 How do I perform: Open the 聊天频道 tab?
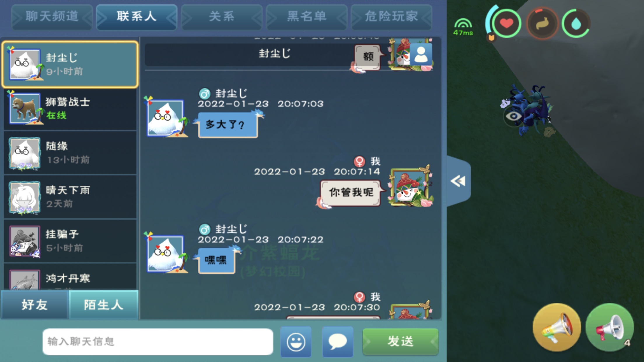pos(52,17)
